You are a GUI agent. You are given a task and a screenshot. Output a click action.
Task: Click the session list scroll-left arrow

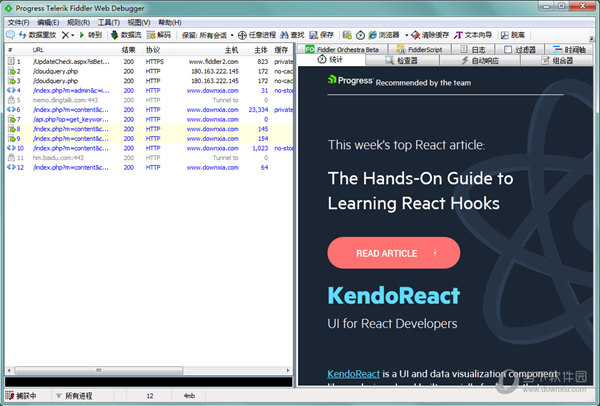click(9, 370)
